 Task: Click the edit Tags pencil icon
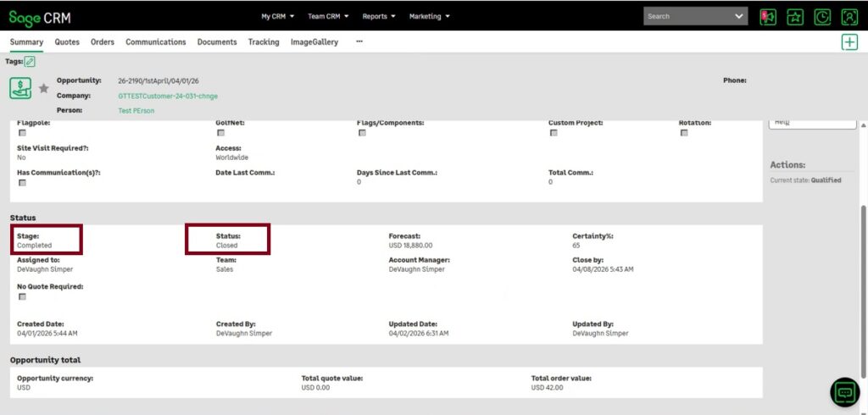click(31, 61)
